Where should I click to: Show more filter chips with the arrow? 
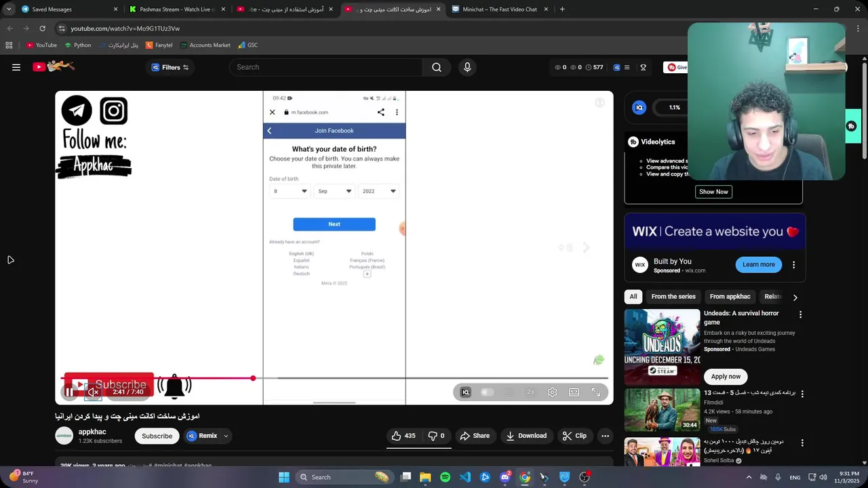795,297
